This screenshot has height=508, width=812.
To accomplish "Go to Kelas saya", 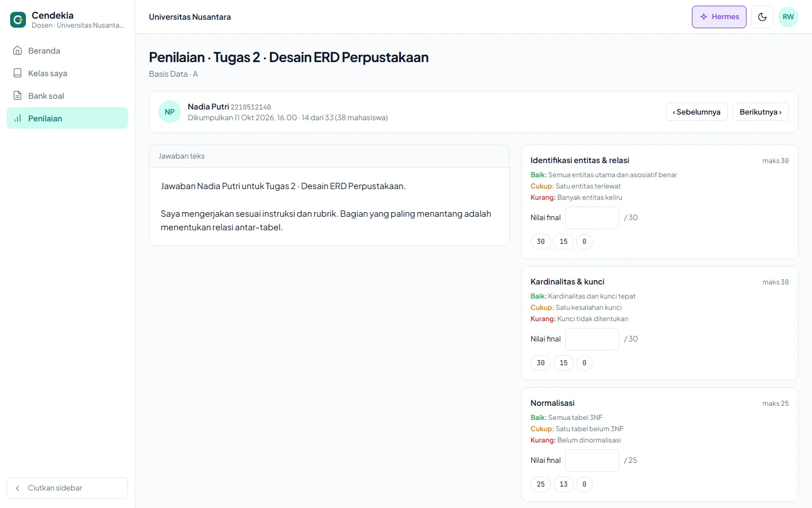I will (68, 73).
